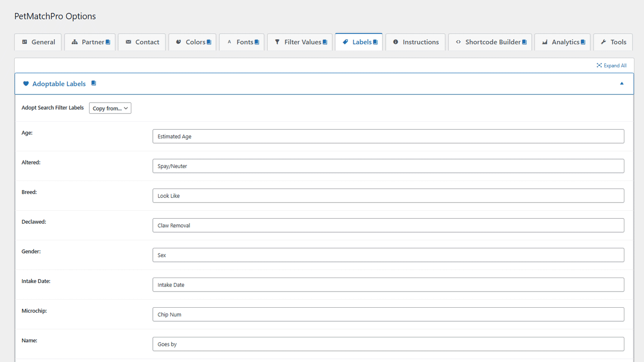
Task: Collapse Adoptable Labels with the arrow
Action: point(622,83)
